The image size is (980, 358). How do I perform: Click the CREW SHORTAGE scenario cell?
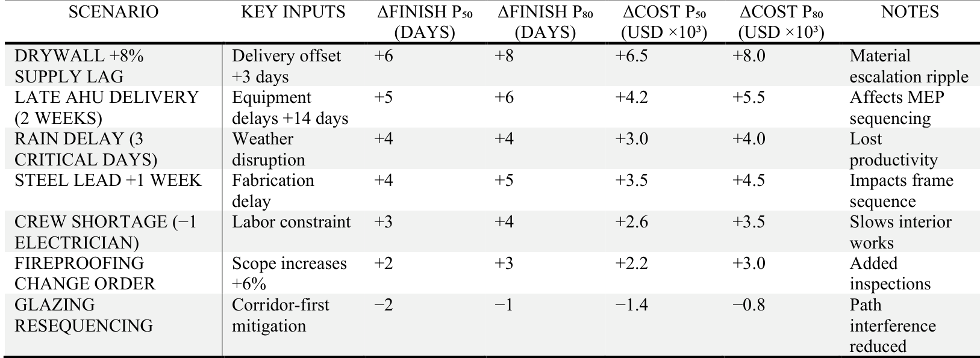[105, 232]
